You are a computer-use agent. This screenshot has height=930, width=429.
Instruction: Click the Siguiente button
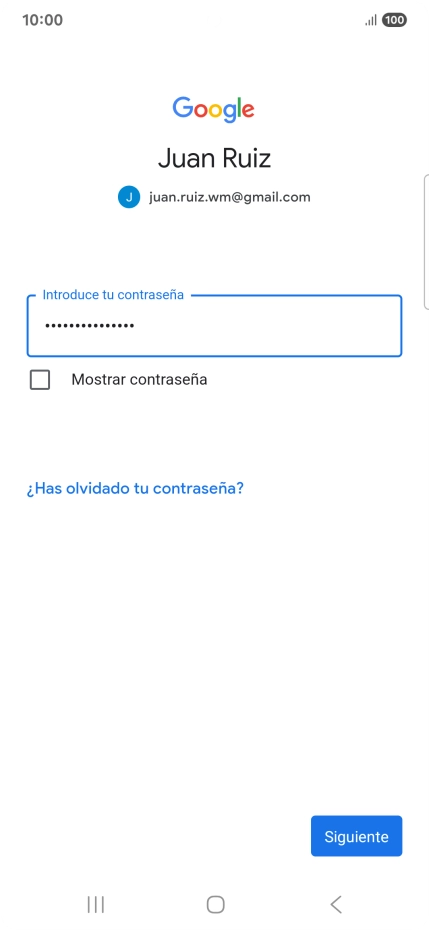click(x=357, y=836)
